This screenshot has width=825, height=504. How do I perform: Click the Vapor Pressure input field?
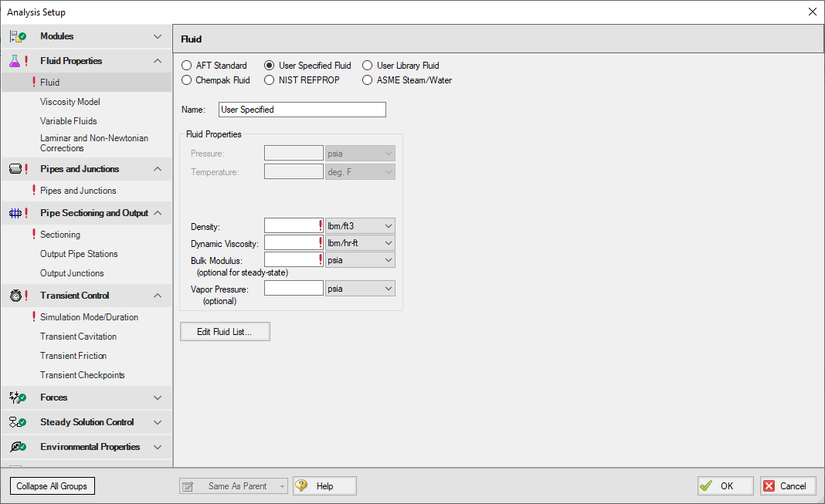coord(294,288)
